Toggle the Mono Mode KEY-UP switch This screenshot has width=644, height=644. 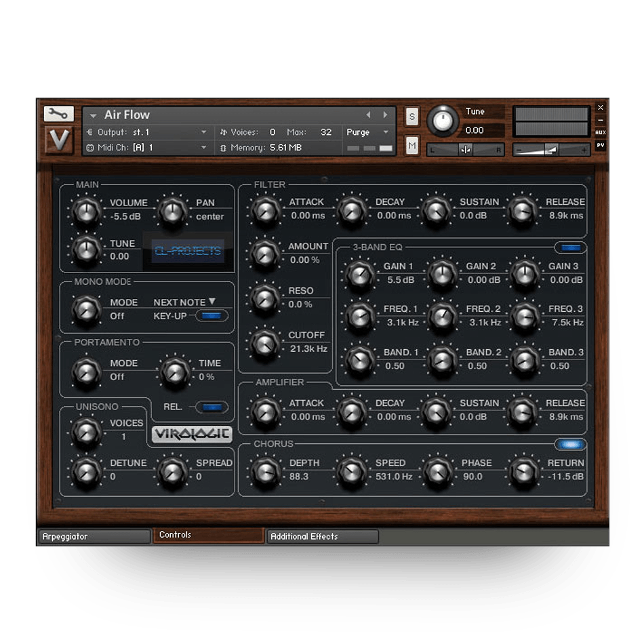click(x=212, y=316)
